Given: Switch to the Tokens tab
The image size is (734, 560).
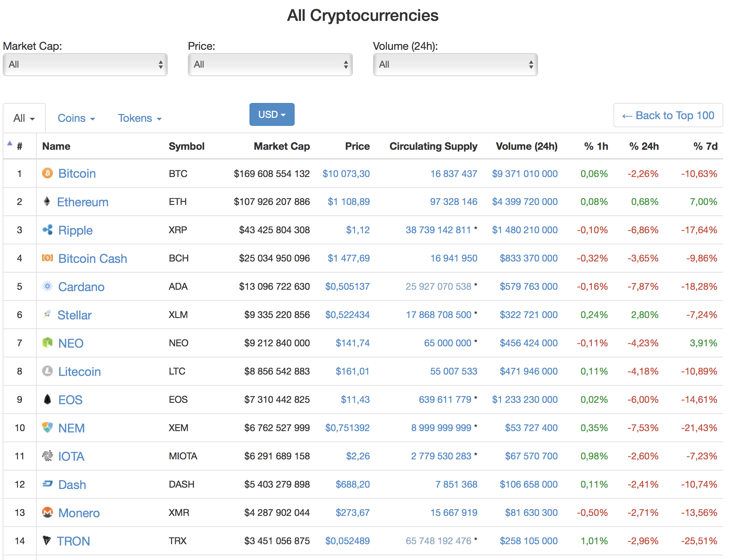Looking at the screenshot, I should click(140, 118).
